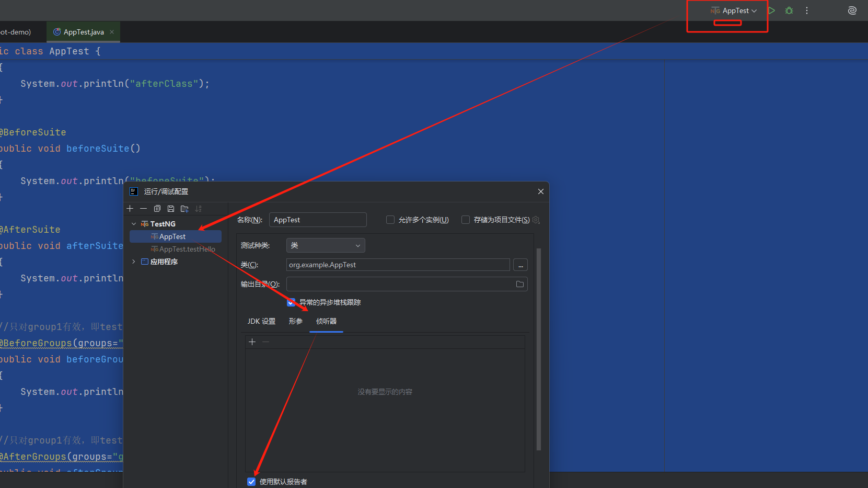Click the dialog's vertical scrollbar

pos(539,349)
